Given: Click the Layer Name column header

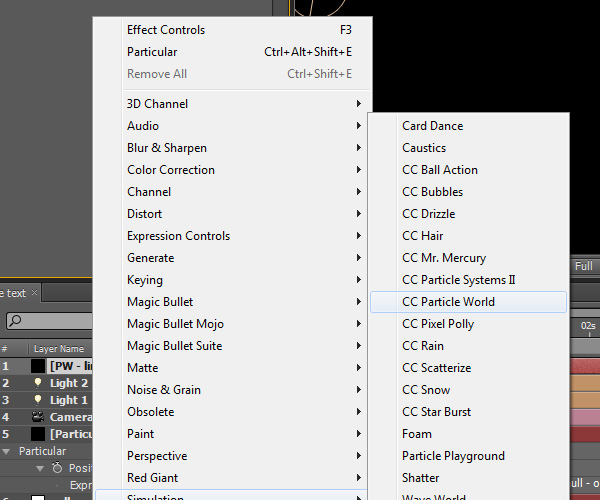Looking at the screenshot, I should 59,349.
